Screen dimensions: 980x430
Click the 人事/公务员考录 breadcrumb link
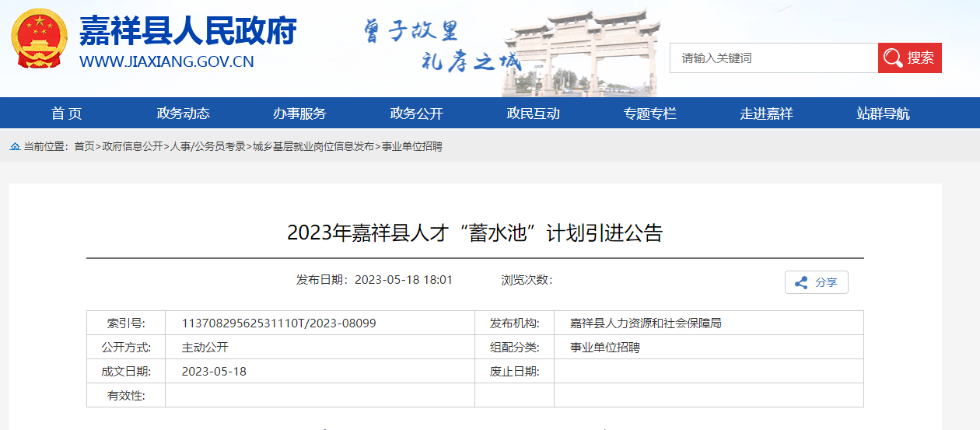tap(208, 146)
